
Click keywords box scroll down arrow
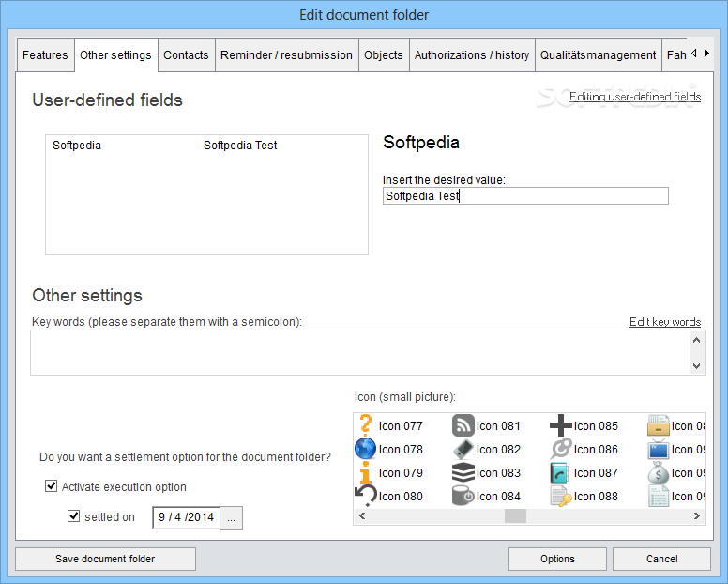click(696, 365)
